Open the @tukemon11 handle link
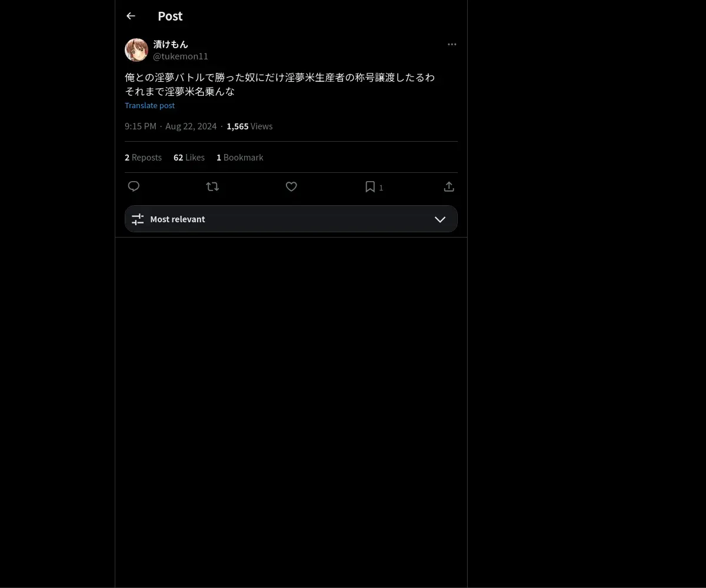 tap(181, 56)
